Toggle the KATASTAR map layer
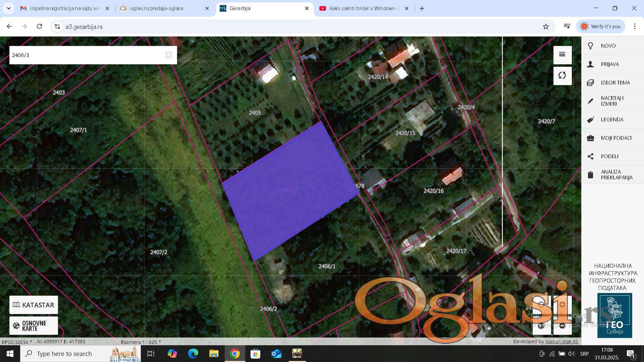 (x=34, y=305)
